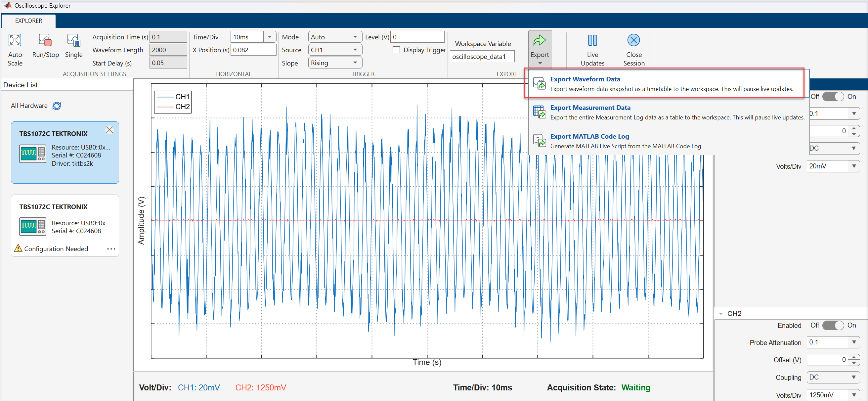Click the Single acquisition icon

click(73, 40)
